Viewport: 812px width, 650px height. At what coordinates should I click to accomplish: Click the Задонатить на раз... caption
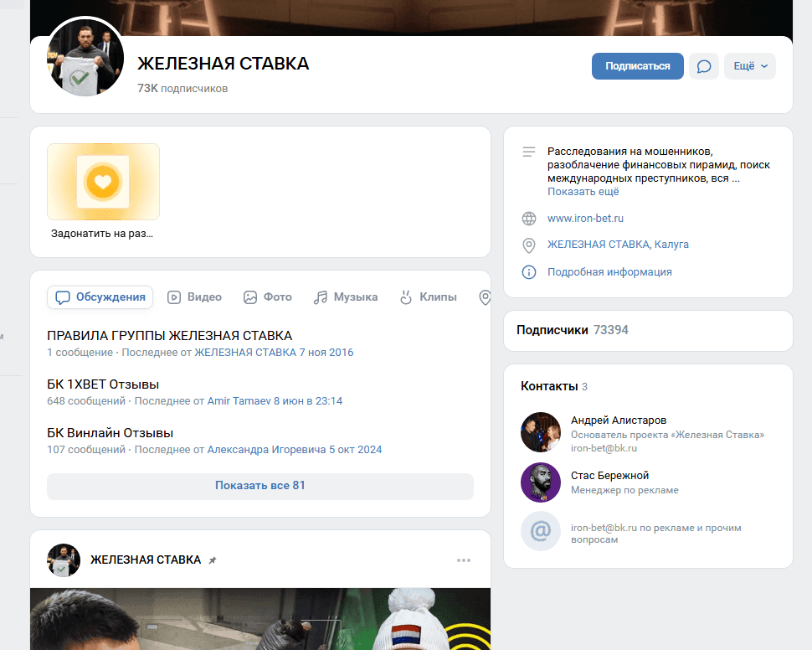point(102,234)
